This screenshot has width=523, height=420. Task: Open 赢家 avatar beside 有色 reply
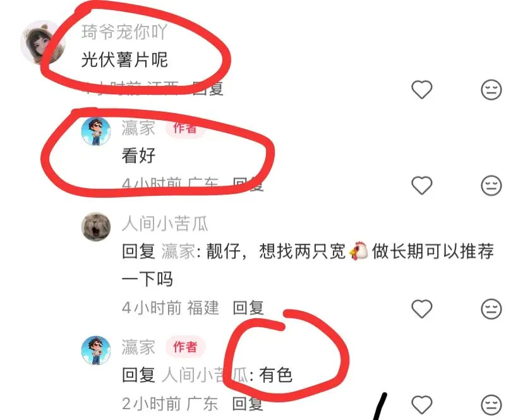point(96,351)
